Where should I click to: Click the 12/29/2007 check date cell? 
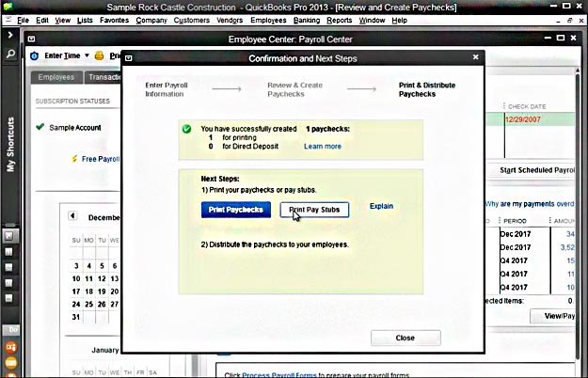[523, 119]
